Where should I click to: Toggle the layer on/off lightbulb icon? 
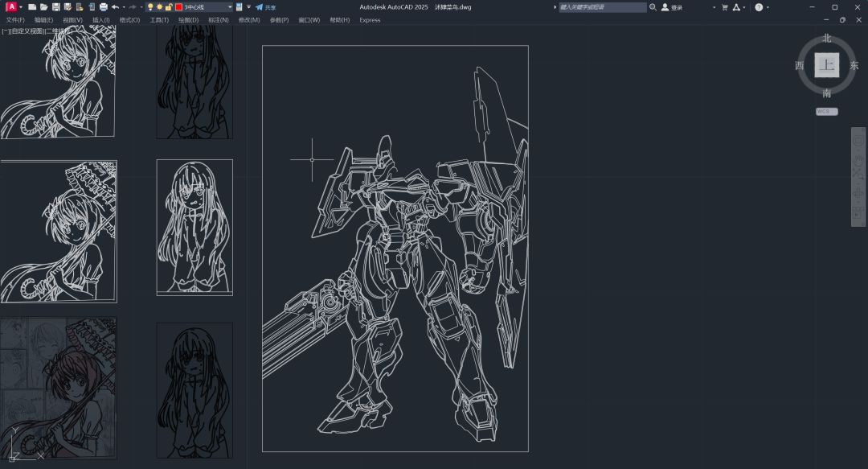tap(150, 7)
